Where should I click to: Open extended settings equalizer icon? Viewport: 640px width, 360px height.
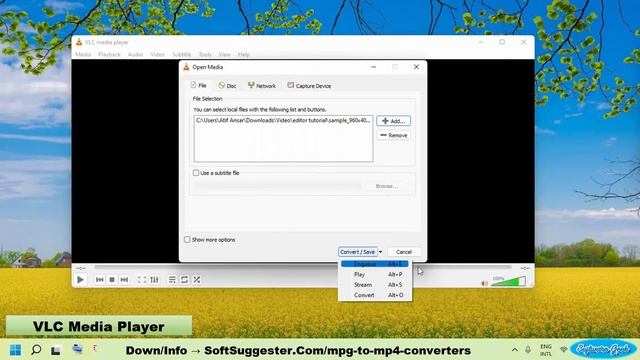[x=154, y=280]
